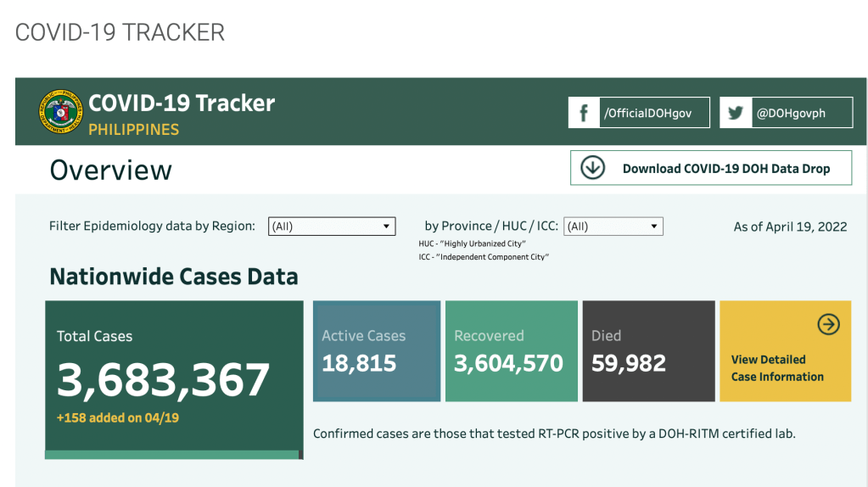Select the green Recovered tile
868x487 pixels.
(x=511, y=350)
